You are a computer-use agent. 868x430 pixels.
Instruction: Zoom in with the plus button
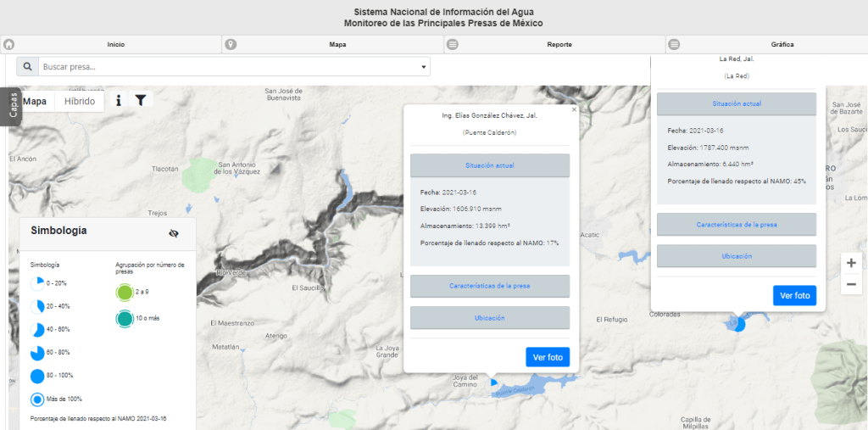click(851, 263)
